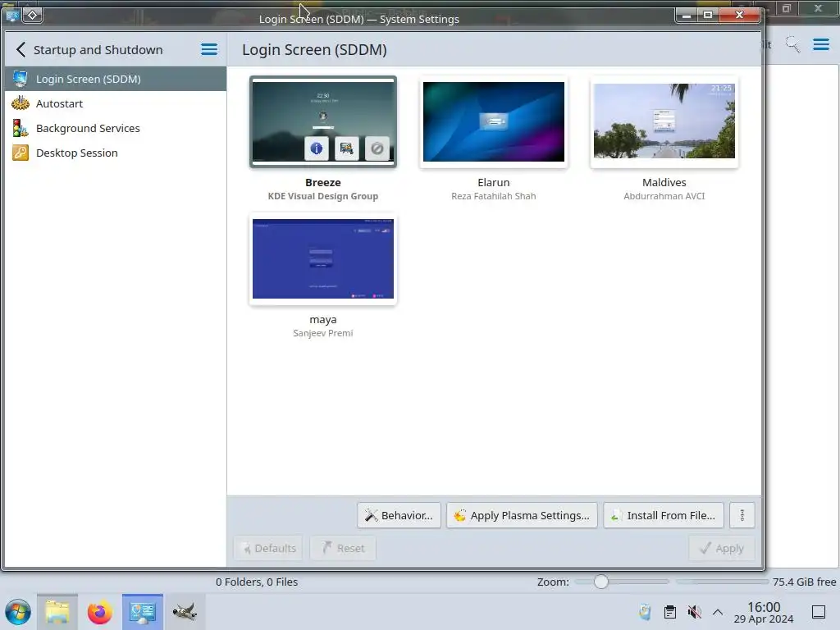Click the 'KDE Visual Design Group' author label
This screenshot has height=630, width=840.
[x=323, y=196]
